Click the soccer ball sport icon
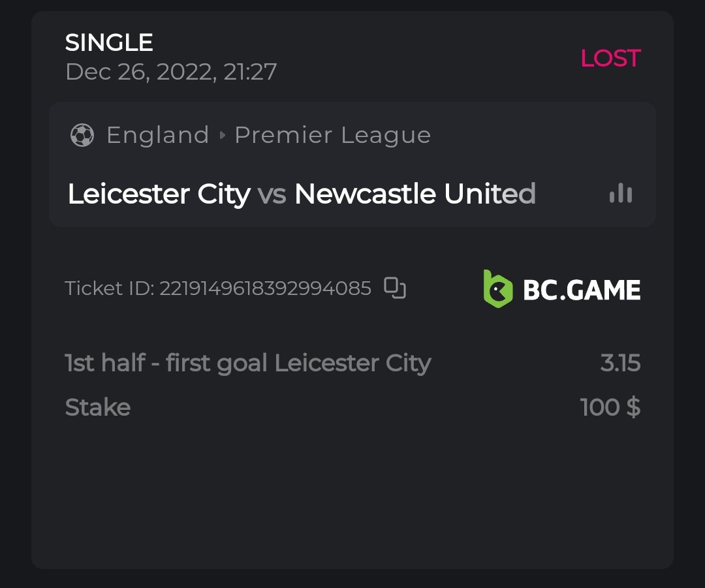The height and width of the screenshot is (588, 705). point(82,135)
